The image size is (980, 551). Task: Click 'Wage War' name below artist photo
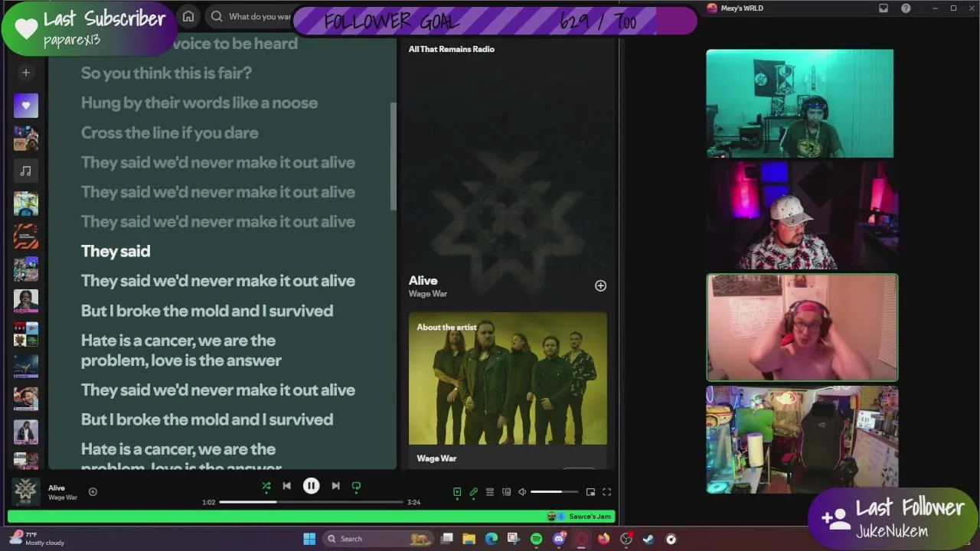(x=436, y=458)
